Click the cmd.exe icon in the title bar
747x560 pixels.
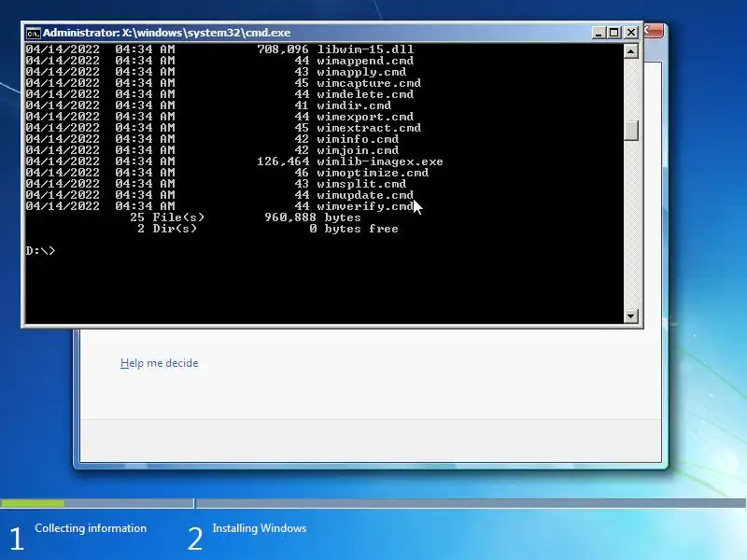point(33,33)
